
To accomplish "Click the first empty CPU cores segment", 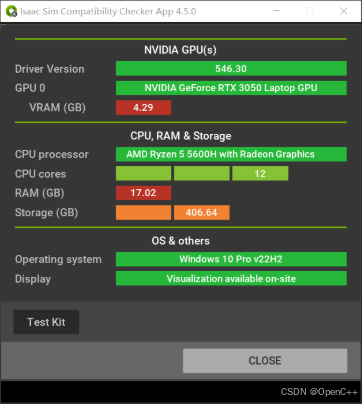I will 143,174.
